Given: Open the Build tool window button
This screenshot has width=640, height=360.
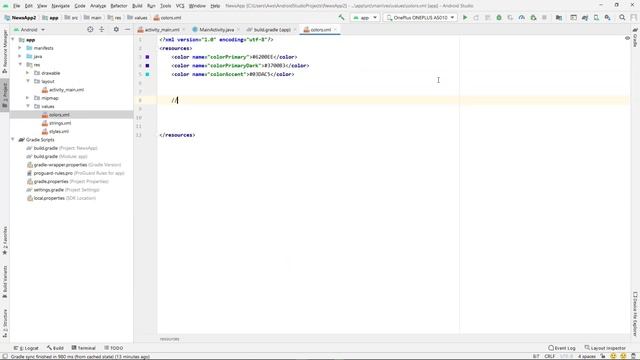Looking at the screenshot, I should 55,348.
